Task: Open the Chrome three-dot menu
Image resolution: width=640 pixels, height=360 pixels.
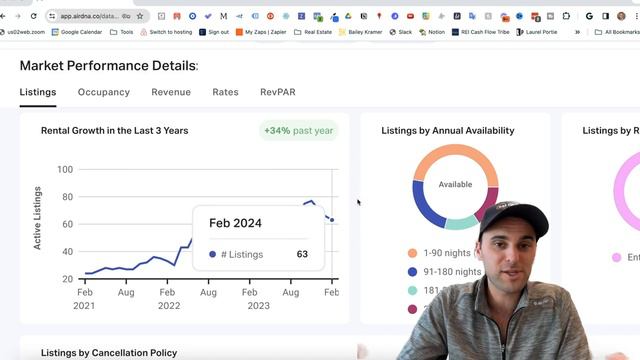Action: pos(636,16)
